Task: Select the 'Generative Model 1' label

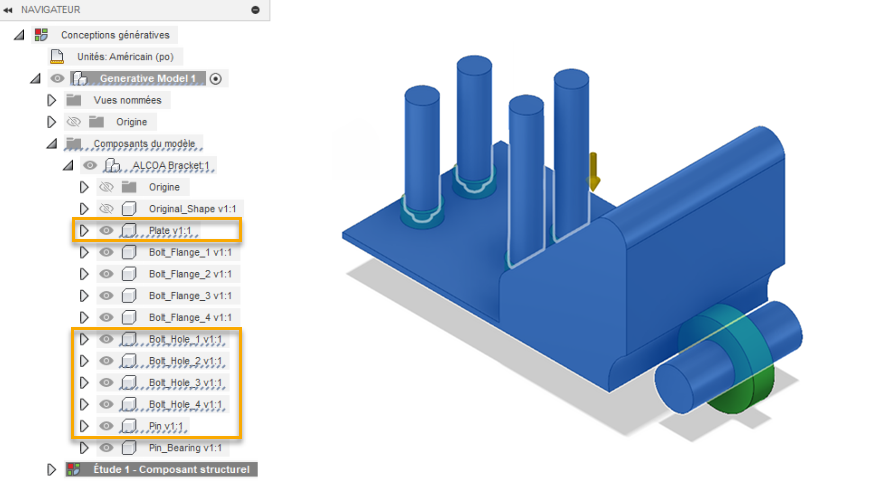Action: tap(147, 79)
